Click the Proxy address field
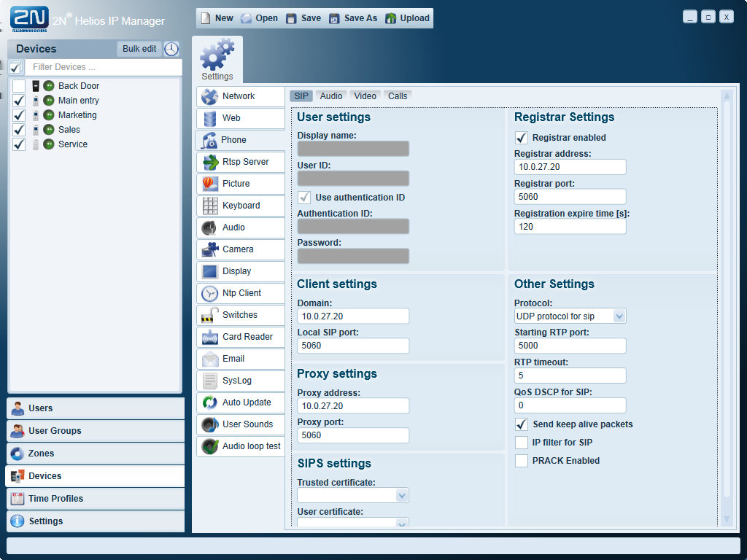747x560 pixels. tap(353, 406)
